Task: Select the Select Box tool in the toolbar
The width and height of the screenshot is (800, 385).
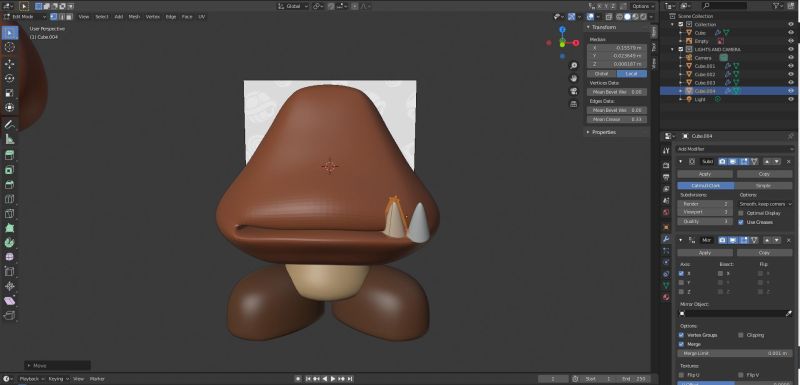Action: point(9,33)
